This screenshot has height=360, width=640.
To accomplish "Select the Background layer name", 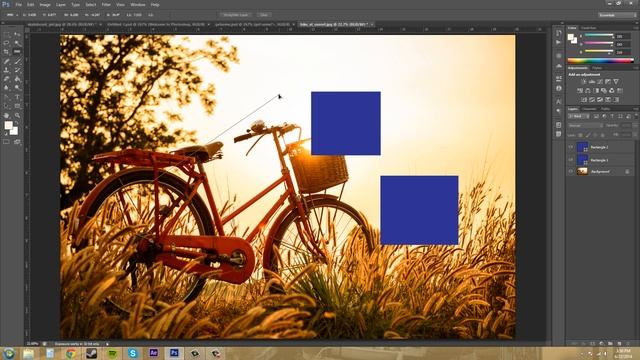I will click(600, 172).
